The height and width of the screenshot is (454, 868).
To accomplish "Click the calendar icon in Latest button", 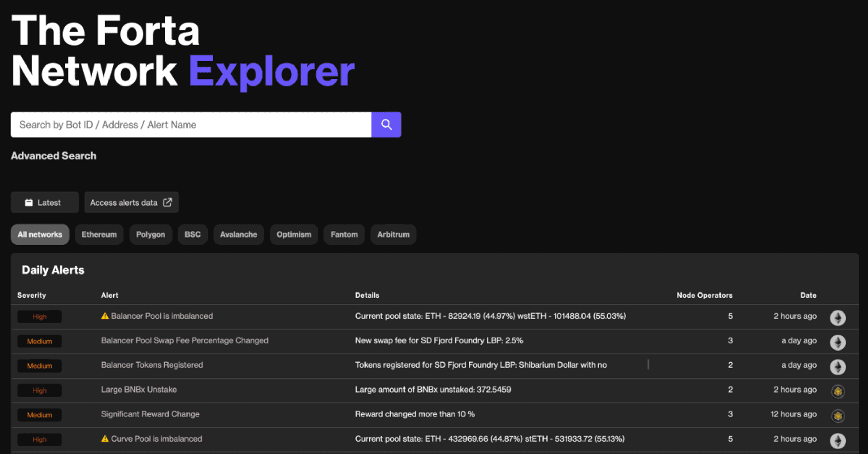I will click(x=29, y=203).
